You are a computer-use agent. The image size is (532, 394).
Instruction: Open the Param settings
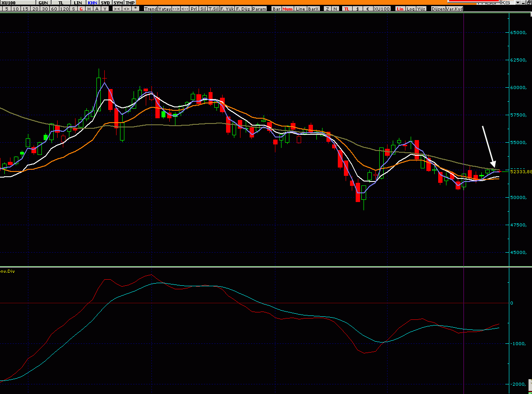(259, 9)
